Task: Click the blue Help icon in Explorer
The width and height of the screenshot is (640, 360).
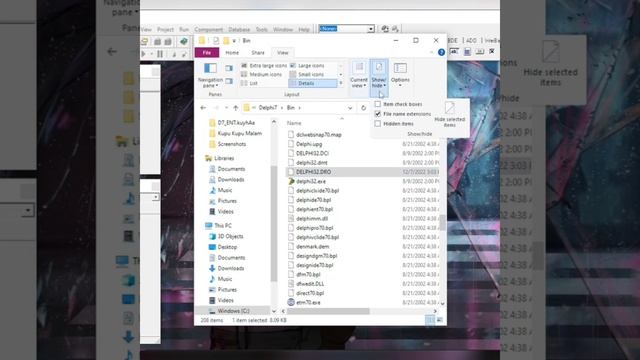Action: (441, 52)
